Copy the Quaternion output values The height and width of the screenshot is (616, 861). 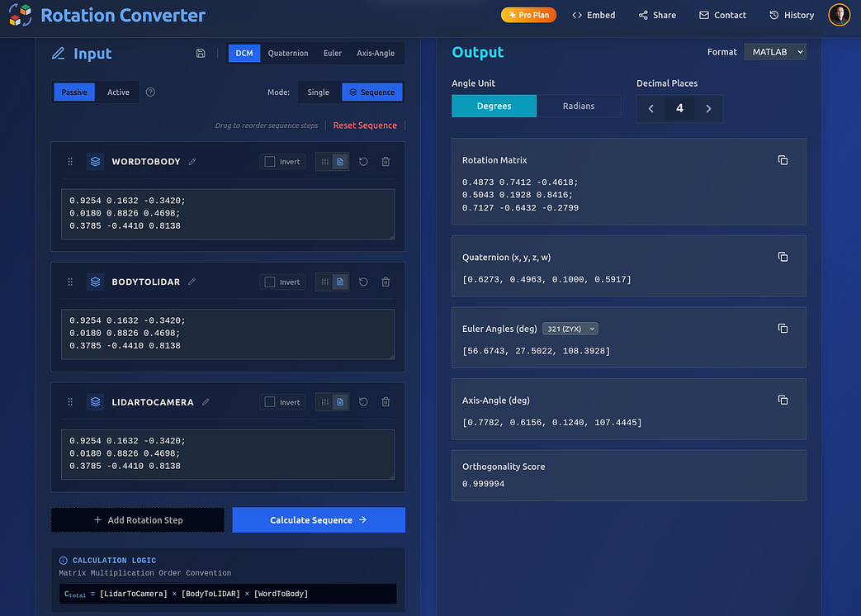[x=783, y=257]
